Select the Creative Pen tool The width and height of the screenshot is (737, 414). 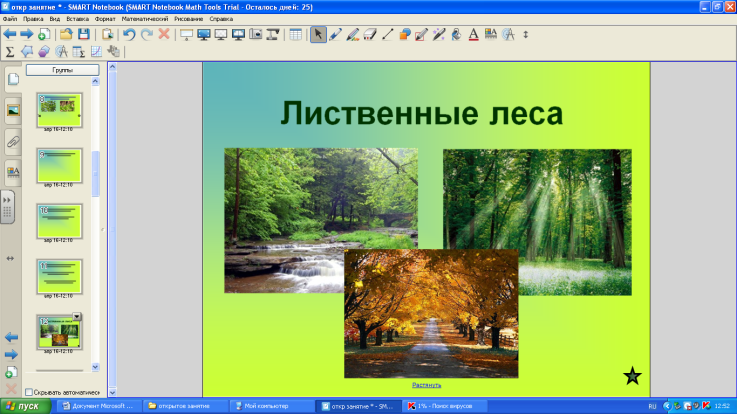click(x=353, y=34)
